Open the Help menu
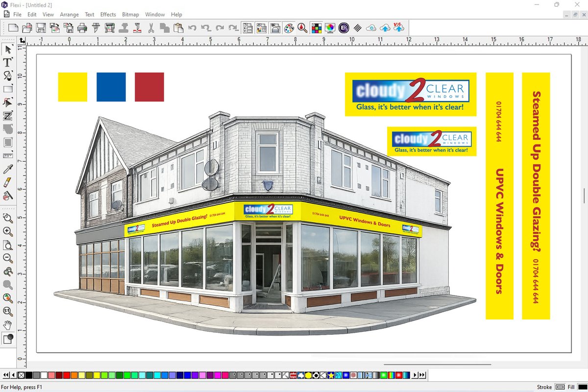 pyautogui.click(x=176, y=15)
